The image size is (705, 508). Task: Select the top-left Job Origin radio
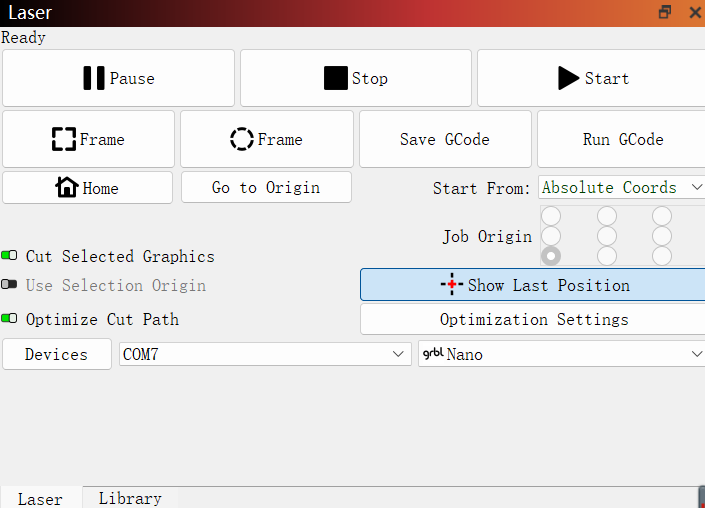[x=551, y=216]
